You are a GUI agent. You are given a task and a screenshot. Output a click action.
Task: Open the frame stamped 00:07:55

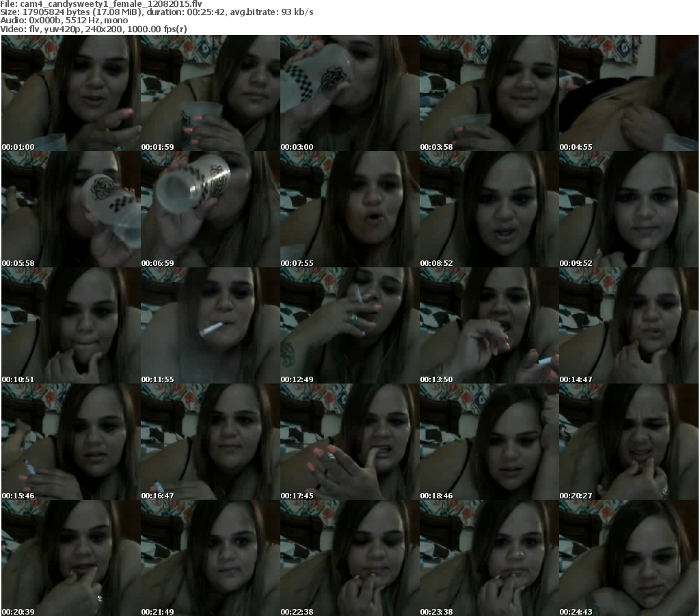(x=349, y=209)
